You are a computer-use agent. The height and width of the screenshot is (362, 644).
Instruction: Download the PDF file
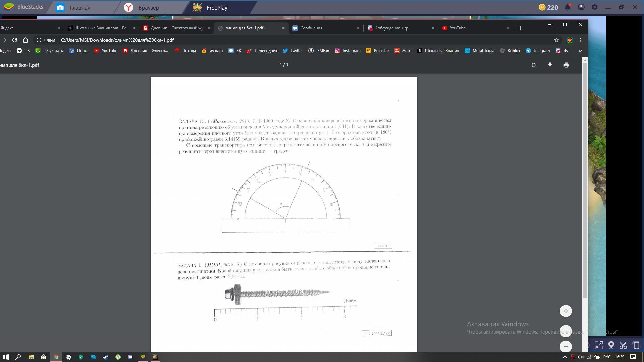(550, 65)
